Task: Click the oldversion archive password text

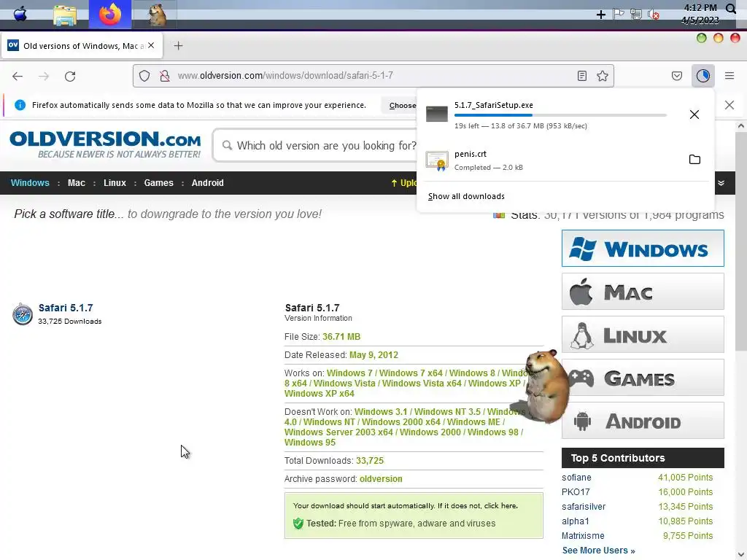Action: [381, 479]
